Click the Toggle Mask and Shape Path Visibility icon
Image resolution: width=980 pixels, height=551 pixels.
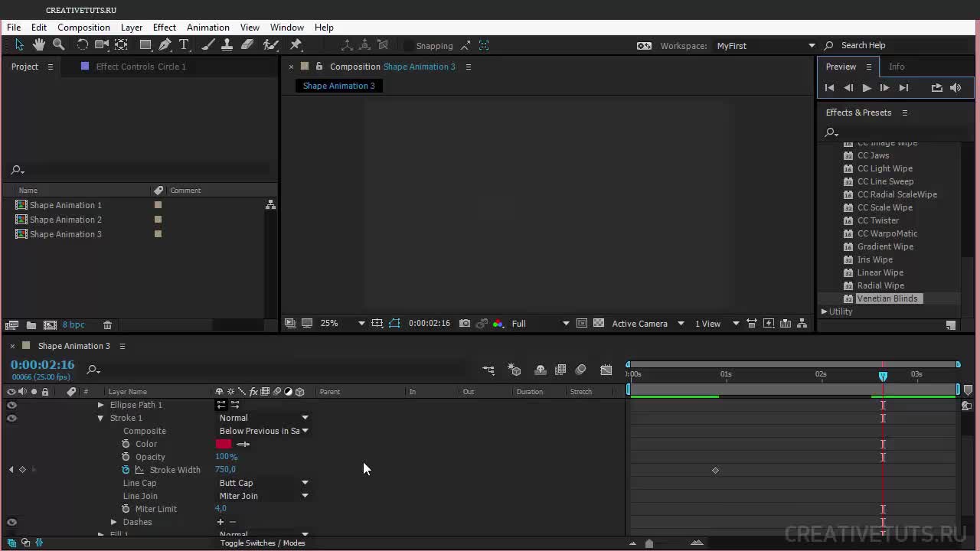click(394, 324)
